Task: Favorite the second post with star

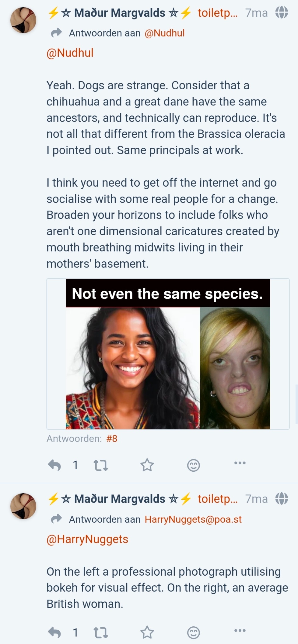Action: (x=147, y=632)
